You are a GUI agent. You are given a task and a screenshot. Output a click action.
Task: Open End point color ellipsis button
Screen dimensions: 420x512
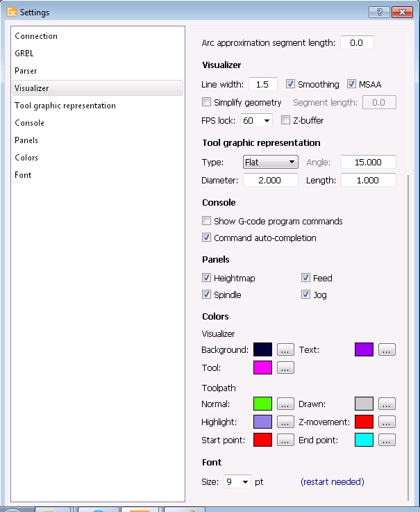click(x=387, y=440)
